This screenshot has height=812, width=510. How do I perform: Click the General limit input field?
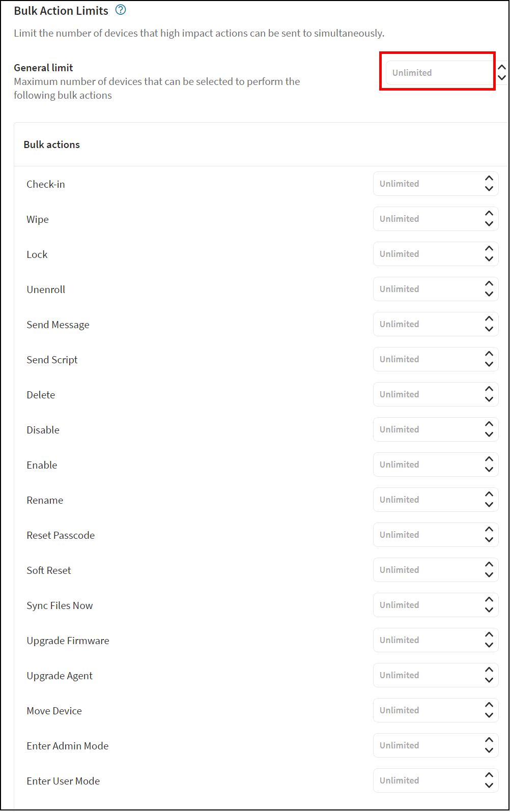[x=438, y=73]
